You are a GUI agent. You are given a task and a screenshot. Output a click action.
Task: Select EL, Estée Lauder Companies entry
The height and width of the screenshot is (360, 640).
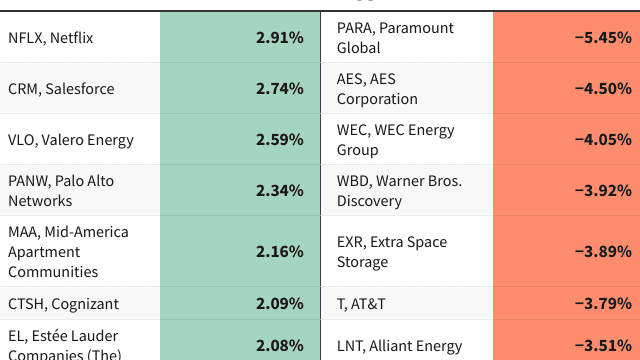tap(64, 344)
